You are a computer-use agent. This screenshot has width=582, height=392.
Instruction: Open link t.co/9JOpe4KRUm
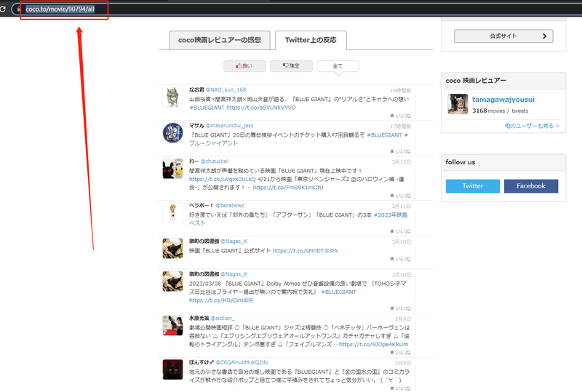coord(373,345)
